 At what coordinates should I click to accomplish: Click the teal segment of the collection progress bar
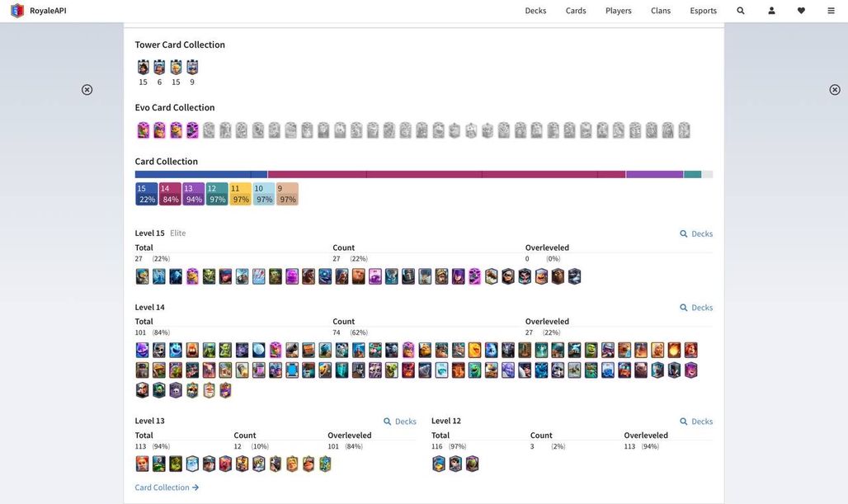(x=692, y=175)
